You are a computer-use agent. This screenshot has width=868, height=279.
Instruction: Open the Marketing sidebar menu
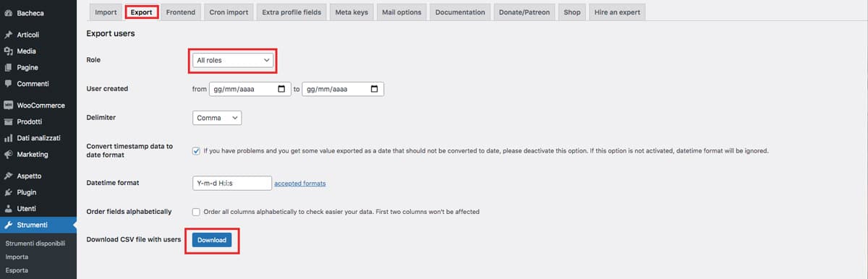(38, 154)
